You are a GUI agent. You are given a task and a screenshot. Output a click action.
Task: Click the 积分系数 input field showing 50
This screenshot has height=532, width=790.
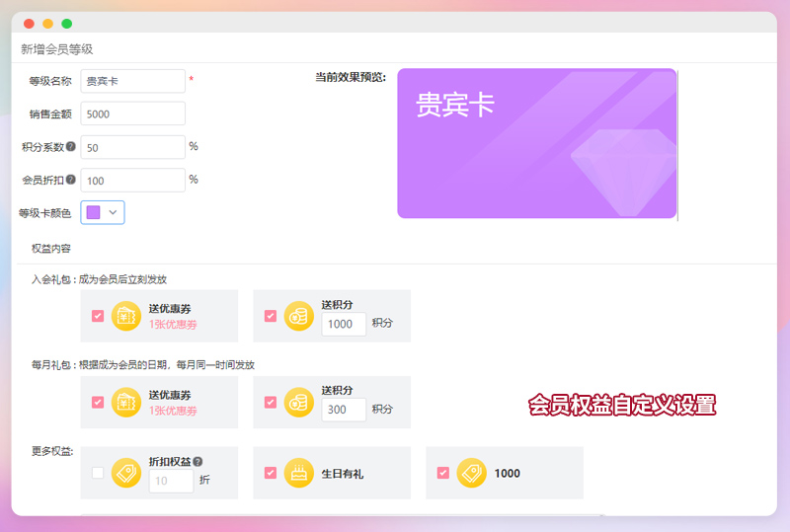click(x=133, y=147)
